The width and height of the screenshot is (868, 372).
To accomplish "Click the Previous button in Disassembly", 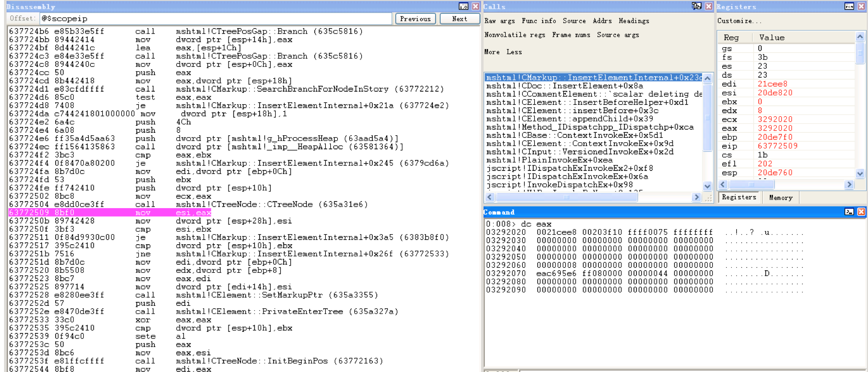I will (x=415, y=19).
